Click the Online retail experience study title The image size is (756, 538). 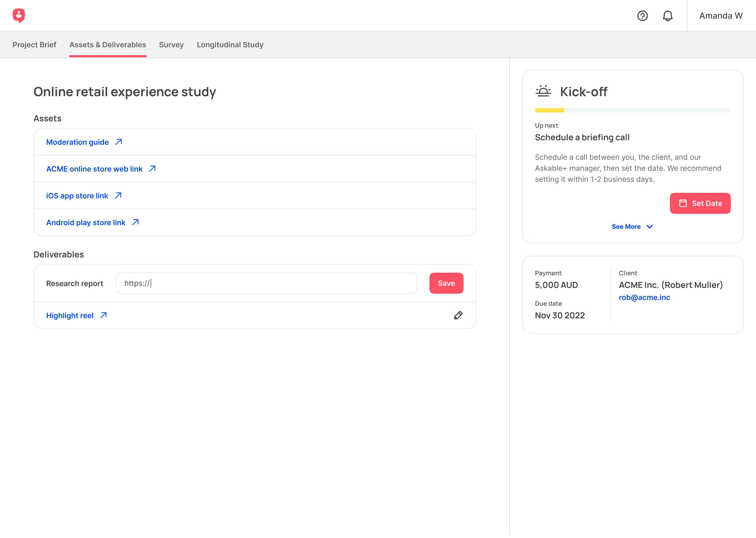click(x=125, y=92)
